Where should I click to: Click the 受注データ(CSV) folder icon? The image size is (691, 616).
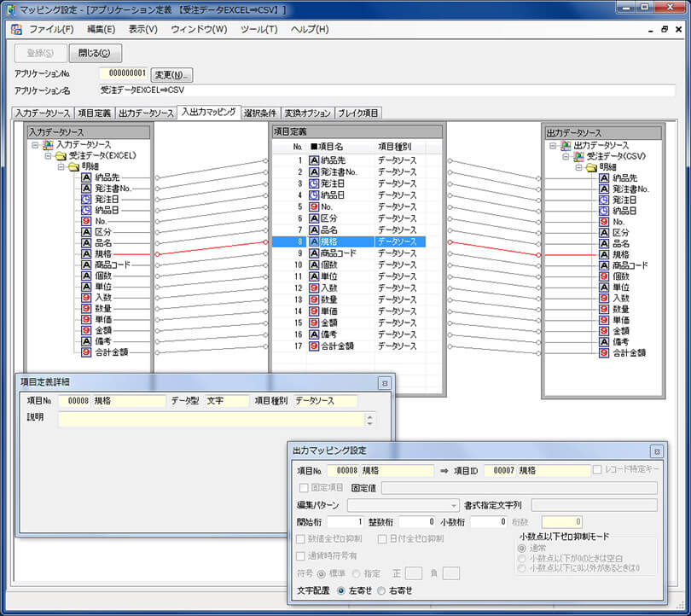pyautogui.click(x=578, y=156)
